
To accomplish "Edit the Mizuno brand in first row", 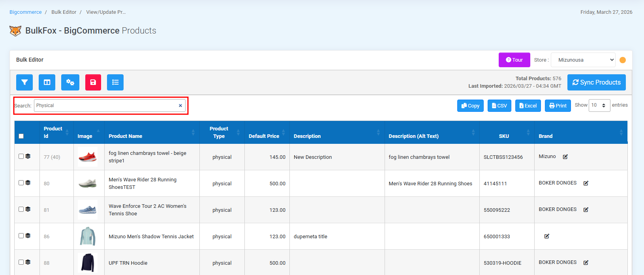I will pos(565,157).
